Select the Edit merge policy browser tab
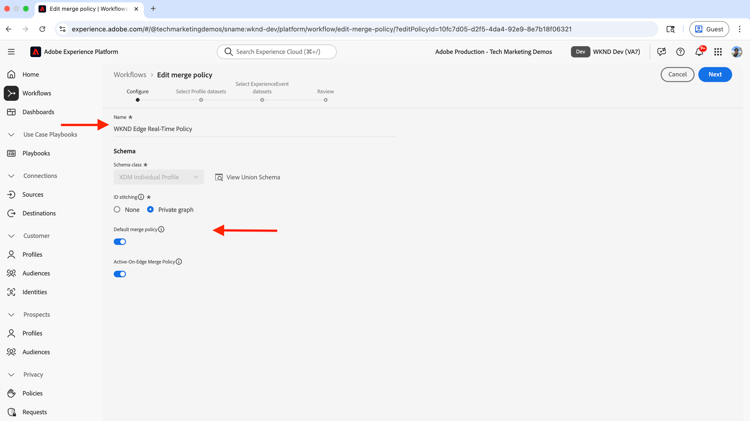 click(x=88, y=9)
